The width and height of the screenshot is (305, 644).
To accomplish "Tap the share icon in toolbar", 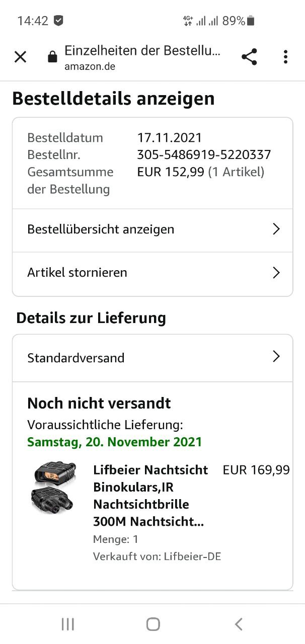I will [249, 57].
